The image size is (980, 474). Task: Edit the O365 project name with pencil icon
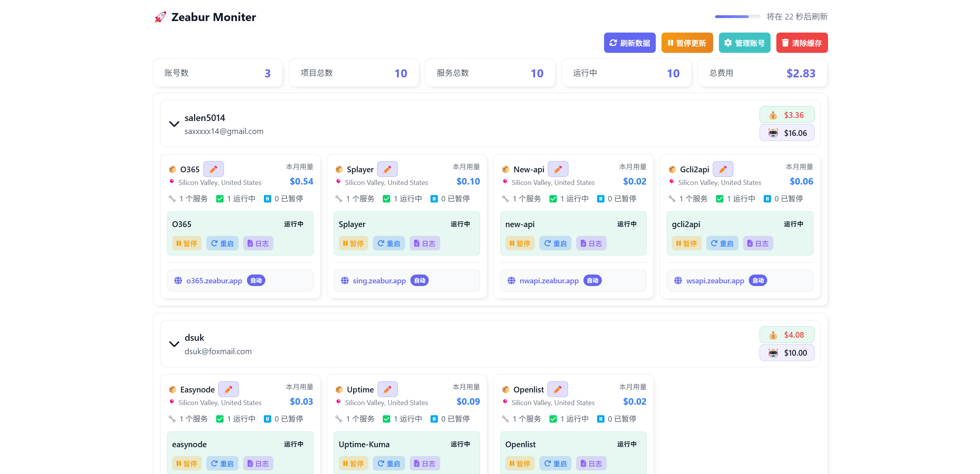click(213, 169)
